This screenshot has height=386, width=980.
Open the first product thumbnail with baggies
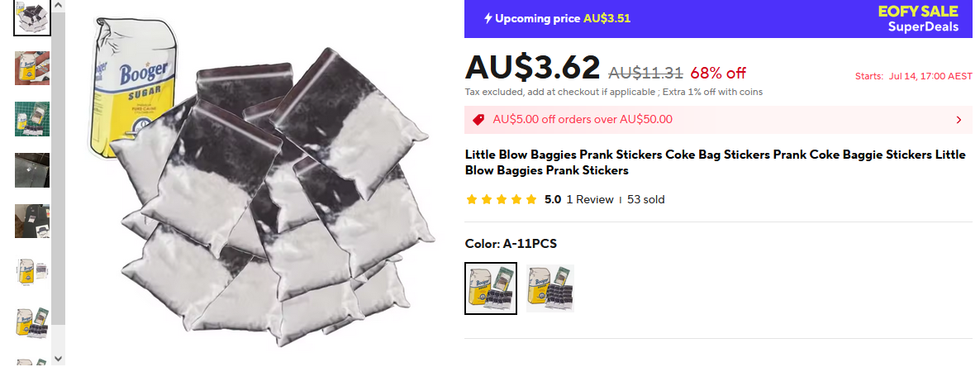(x=32, y=17)
